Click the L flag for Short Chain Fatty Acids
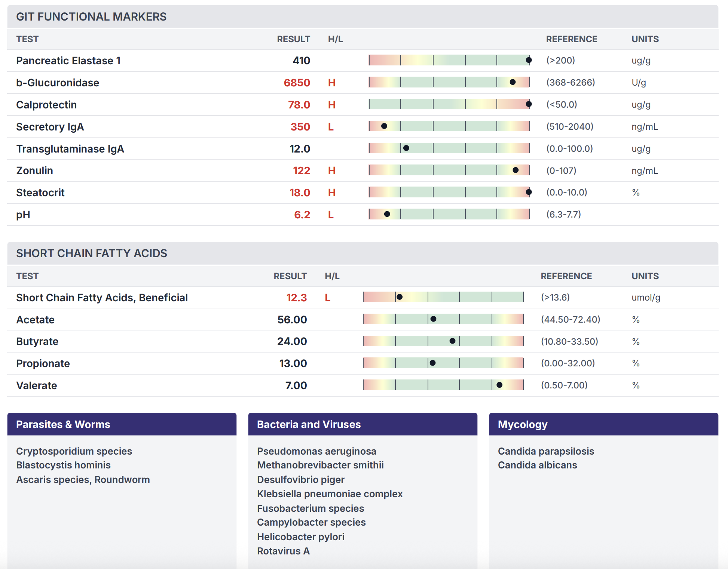Screen dimensions: 728x569 [327, 298]
